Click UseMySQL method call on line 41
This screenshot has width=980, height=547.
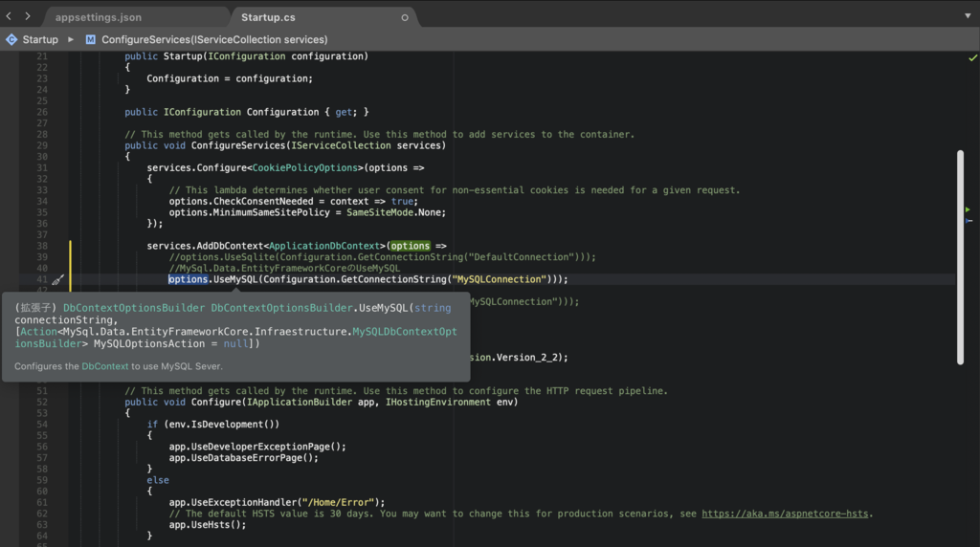coord(235,279)
